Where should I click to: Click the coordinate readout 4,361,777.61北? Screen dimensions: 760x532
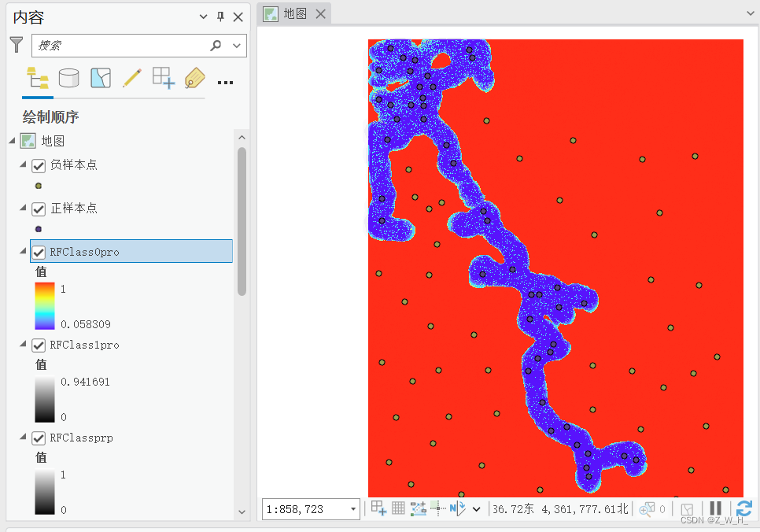tap(585, 508)
